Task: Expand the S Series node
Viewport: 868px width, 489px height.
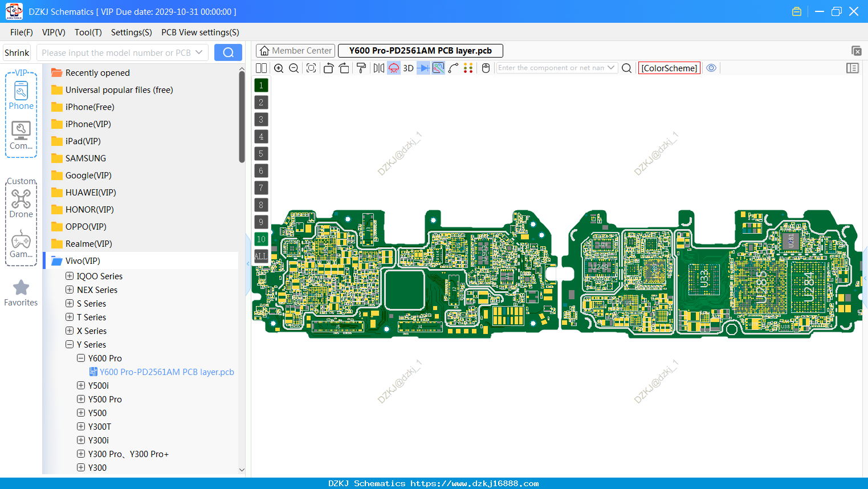Action: click(x=70, y=303)
